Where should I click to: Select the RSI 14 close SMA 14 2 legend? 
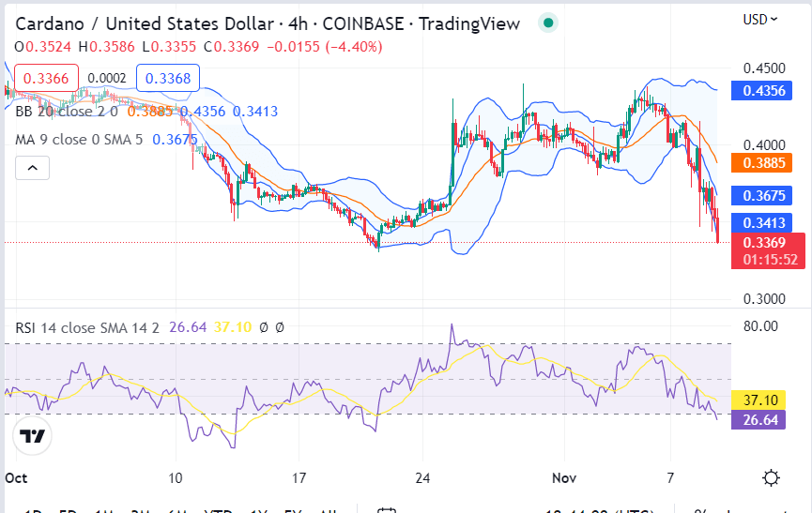point(87,327)
